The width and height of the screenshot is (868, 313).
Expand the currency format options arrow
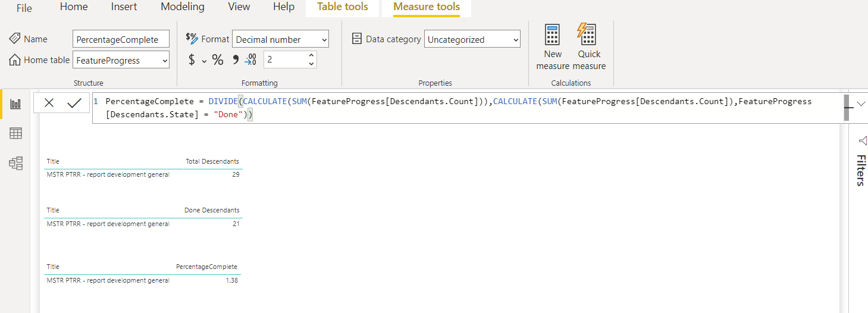pos(204,61)
